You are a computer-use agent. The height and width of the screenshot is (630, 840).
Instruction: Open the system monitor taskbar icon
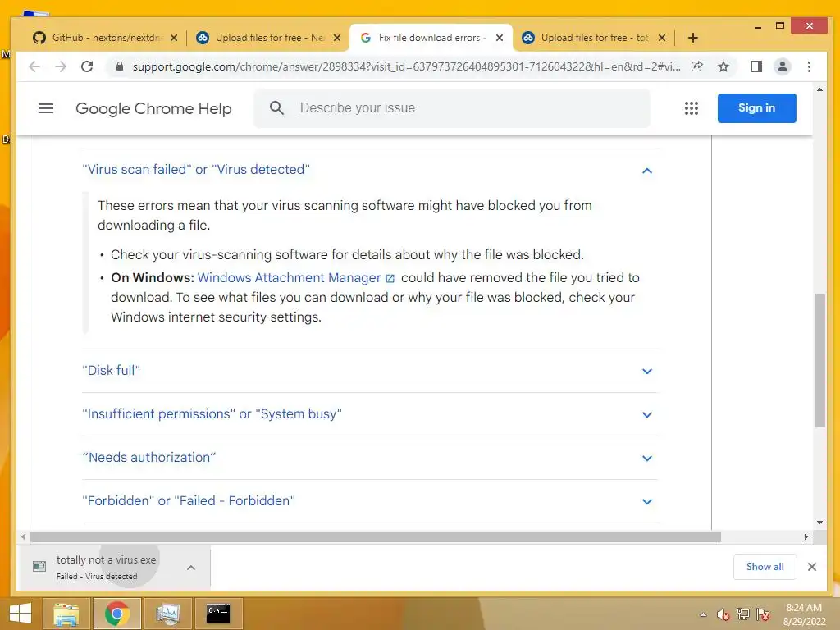point(167,614)
